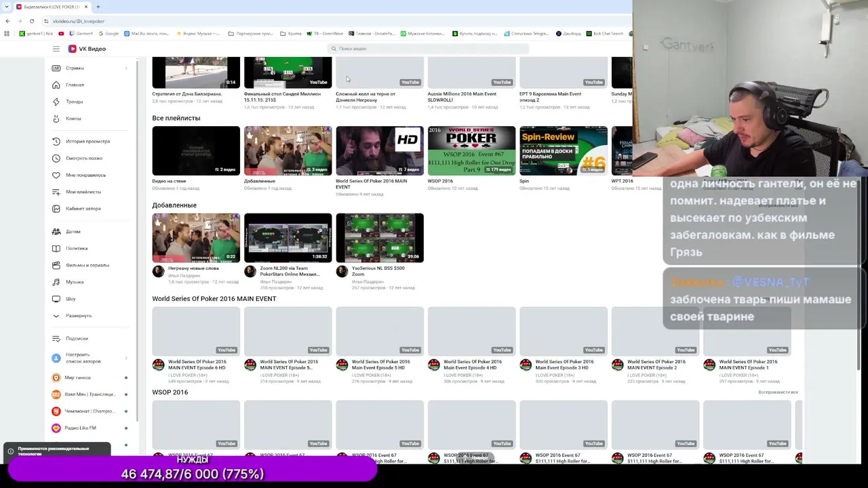This screenshot has height=488, width=868.
Task: Click the VK Видео logo
Action: [87, 49]
